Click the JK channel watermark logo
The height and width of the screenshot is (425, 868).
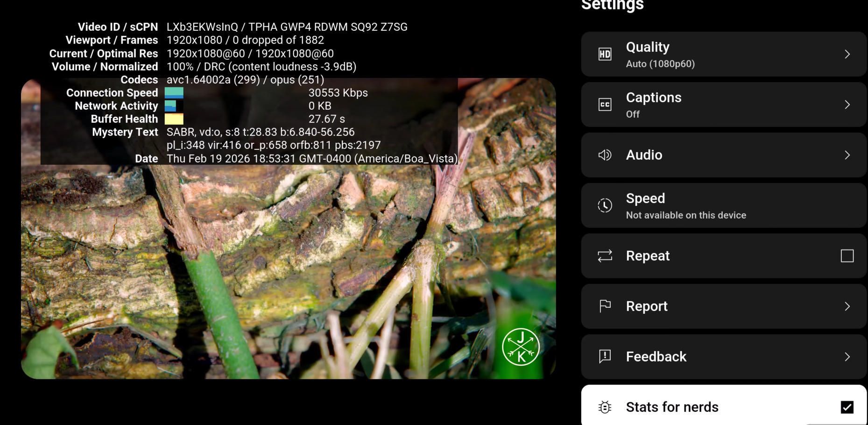click(521, 347)
